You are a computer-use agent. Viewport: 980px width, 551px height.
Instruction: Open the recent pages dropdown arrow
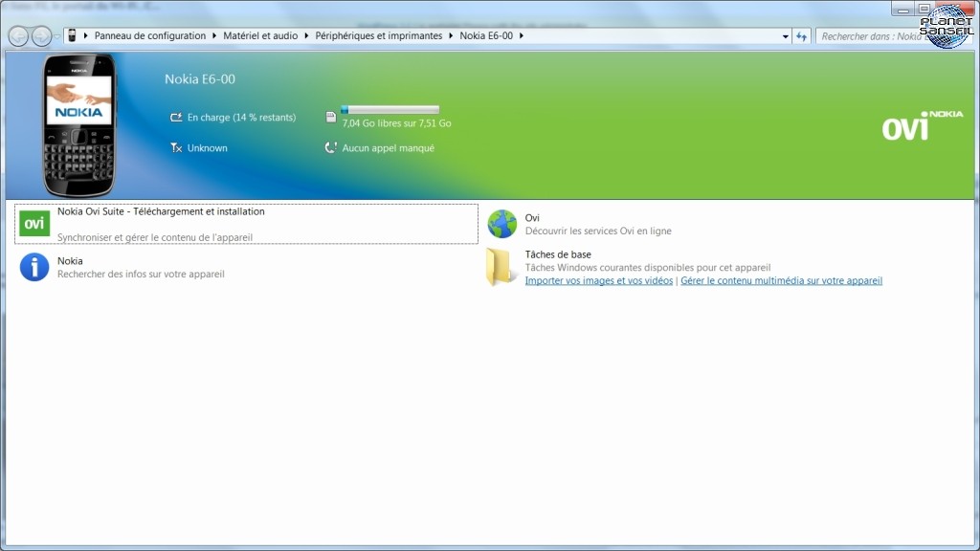(56, 36)
